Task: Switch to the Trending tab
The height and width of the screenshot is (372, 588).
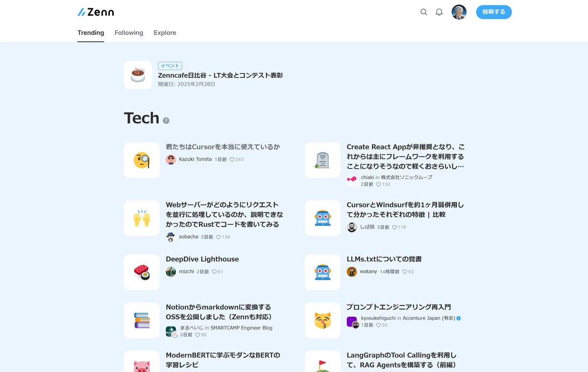Action: click(91, 33)
